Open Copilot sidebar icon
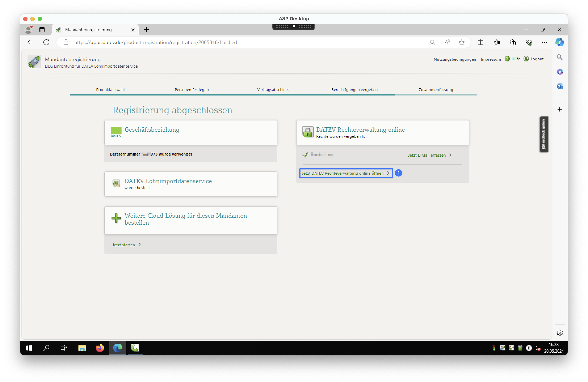Image resolution: width=588 pixels, height=382 pixels. pos(559,43)
